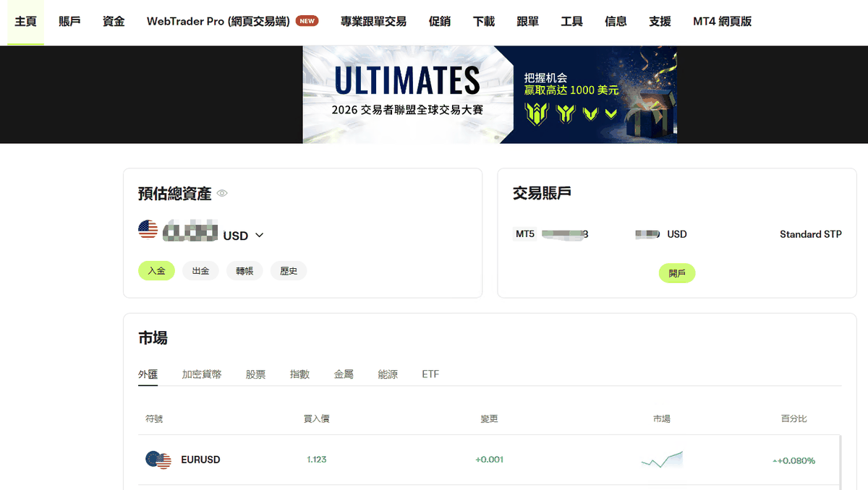
Task: Select the 指數 indices market tab
Action: (x=299, y=374)
